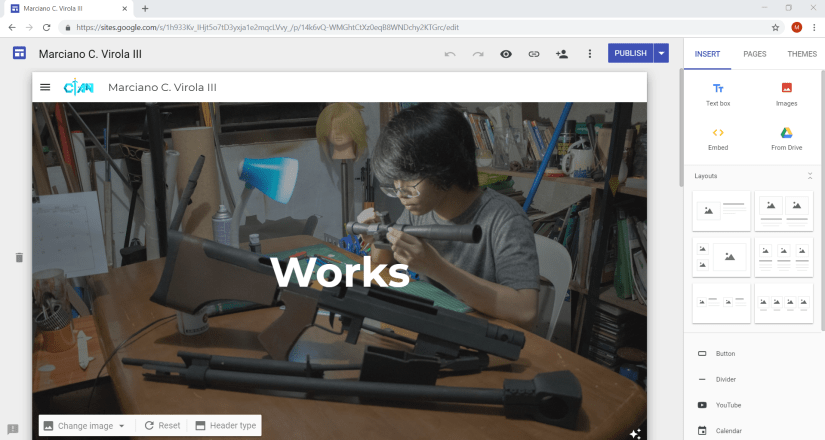Viewport: 825px width, 440px height.
Task: Click the undo arrow icon
Action: [x=450, y=54]
